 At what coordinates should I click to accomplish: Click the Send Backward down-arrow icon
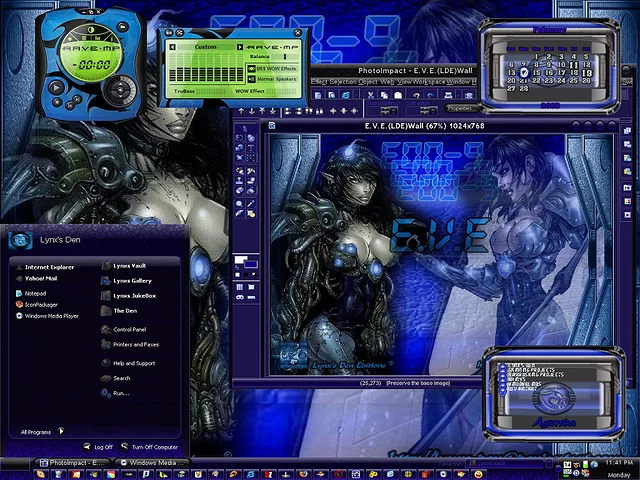(252, 111)
